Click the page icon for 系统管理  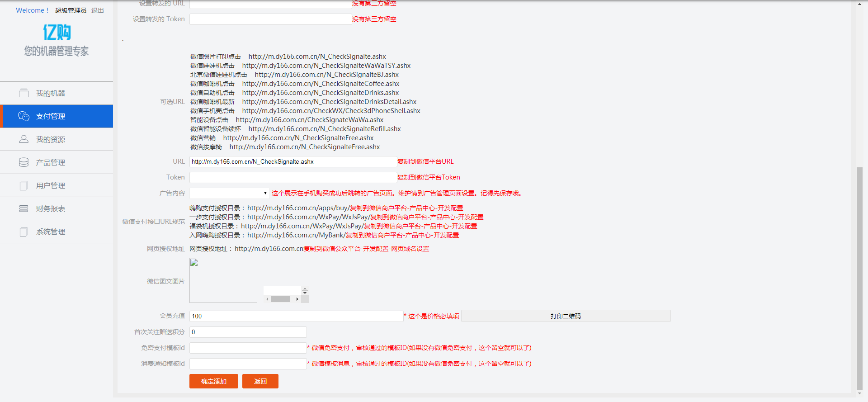tap(24, 232)
